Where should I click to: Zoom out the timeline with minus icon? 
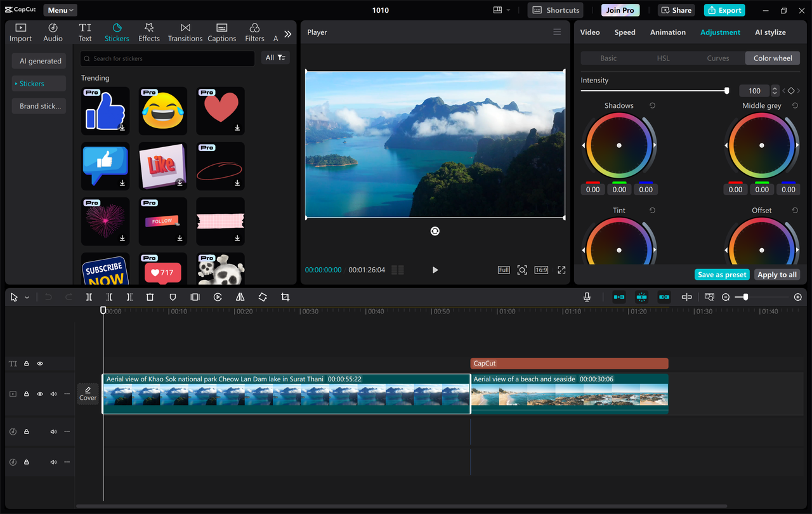pyautogui.click(x=726, y=297)
